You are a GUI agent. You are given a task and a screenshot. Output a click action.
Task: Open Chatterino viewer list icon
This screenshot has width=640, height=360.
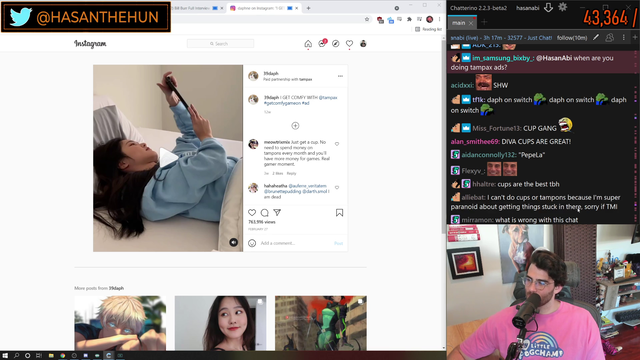(609, 38)
